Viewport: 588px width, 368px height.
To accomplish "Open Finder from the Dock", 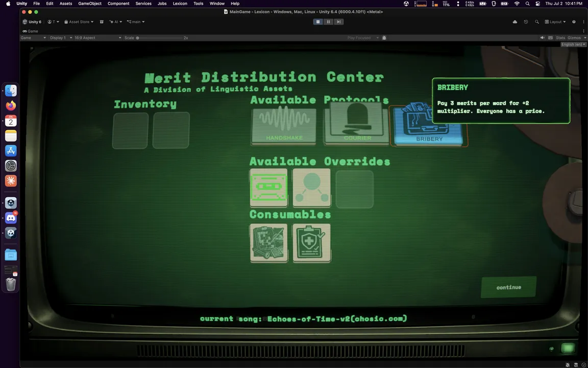I will click(11, 90).
